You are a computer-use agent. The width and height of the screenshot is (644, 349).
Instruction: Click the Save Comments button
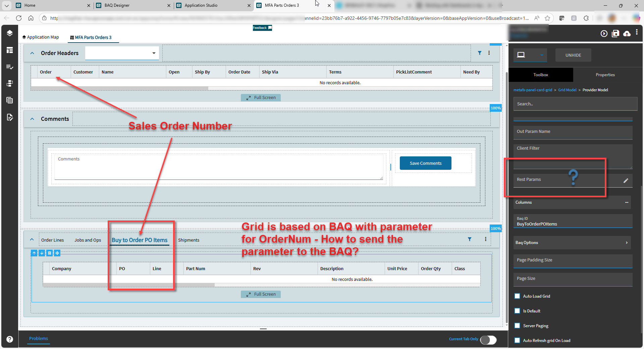click(426, 163)
